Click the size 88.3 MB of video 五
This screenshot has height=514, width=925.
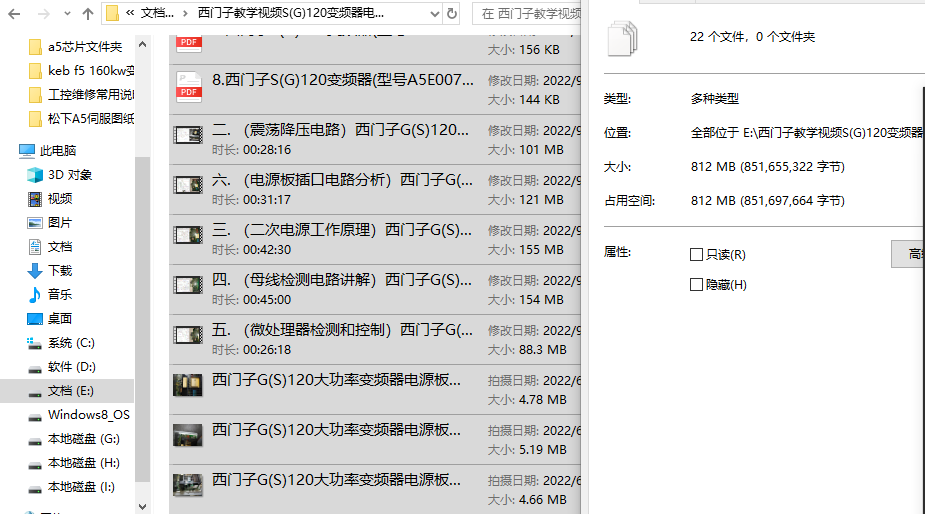click(543, 350)
